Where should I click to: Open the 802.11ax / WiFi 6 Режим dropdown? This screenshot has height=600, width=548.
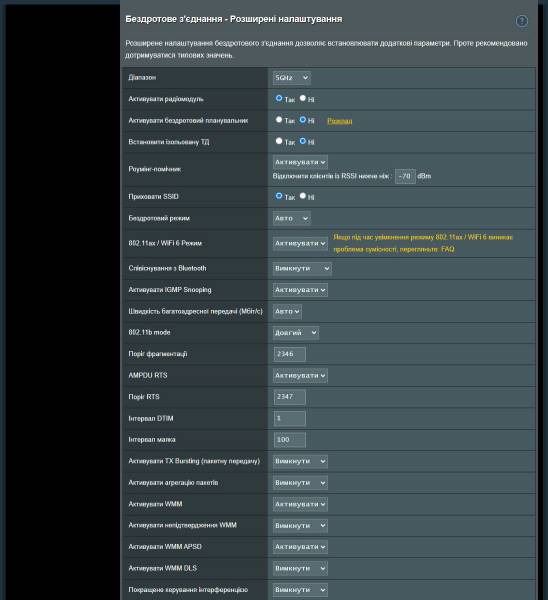[300, 243]
